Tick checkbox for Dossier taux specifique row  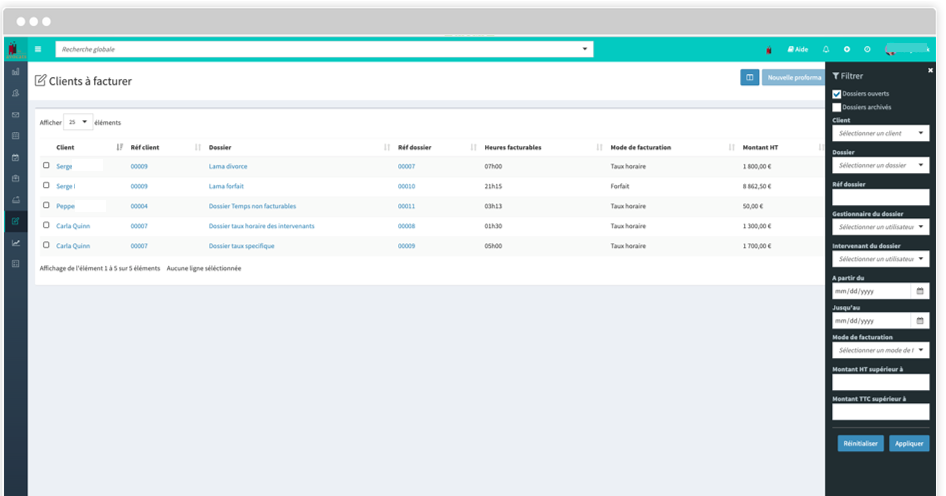tap(46, 245)
